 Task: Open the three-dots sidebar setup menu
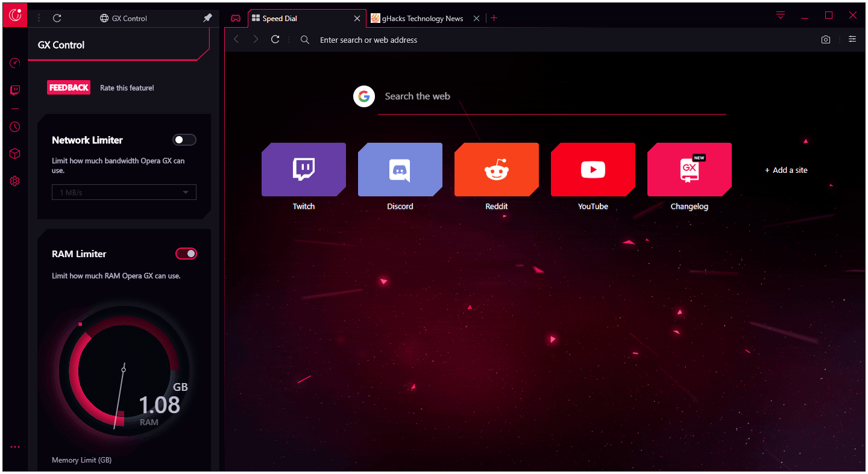(15, 447)
